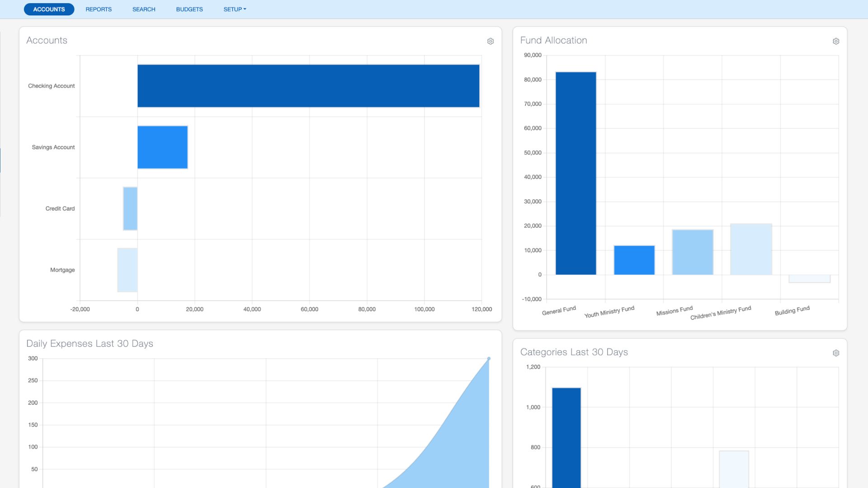Screen dimensions: 868x488
Task: Open the Reports tab
Action: click(99, 9)
